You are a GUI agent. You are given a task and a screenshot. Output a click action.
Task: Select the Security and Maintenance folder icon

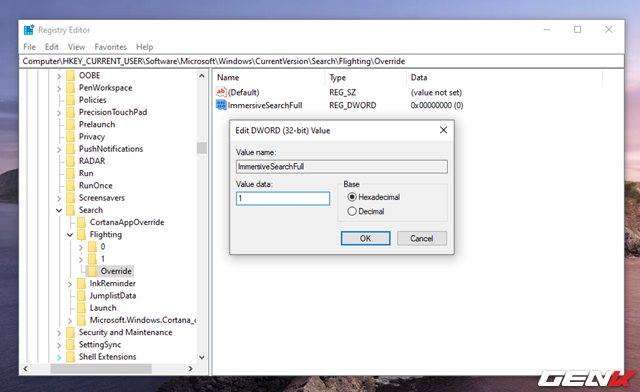(x=71, y=332)
